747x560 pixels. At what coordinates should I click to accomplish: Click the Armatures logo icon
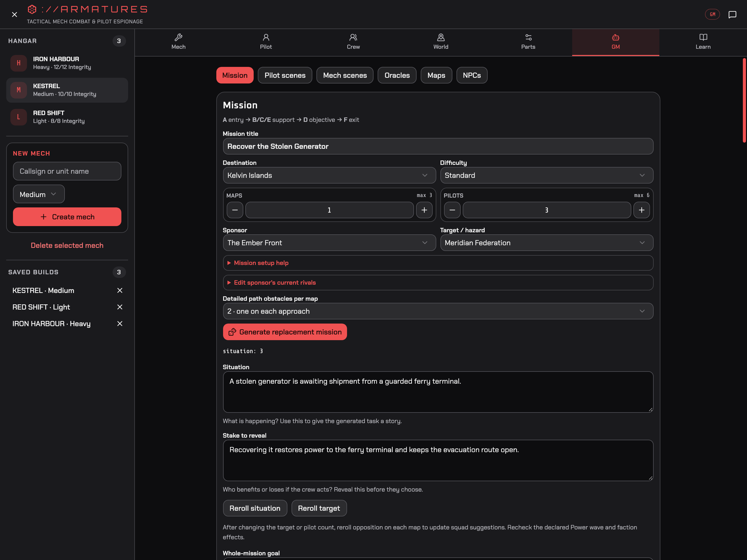point(32,9)
